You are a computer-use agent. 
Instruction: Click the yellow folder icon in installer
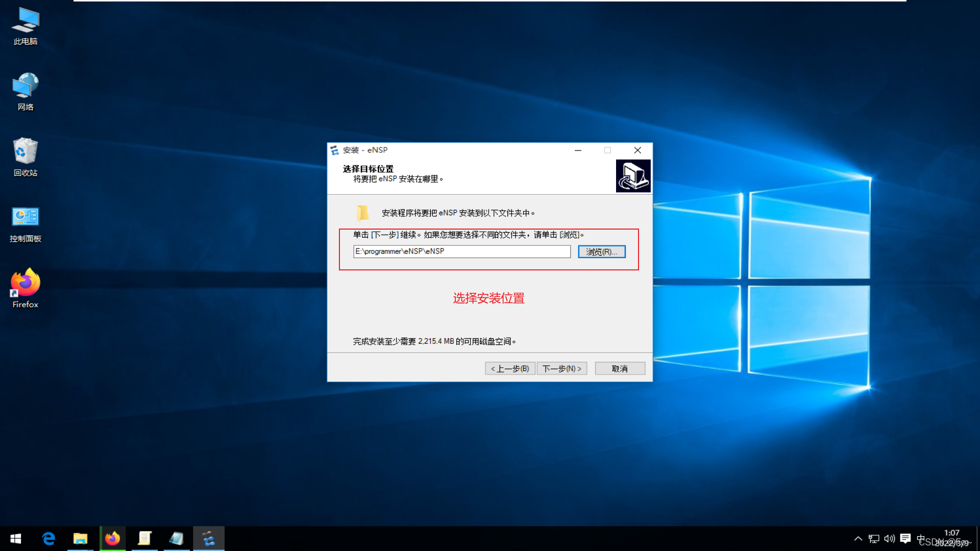[x=362, y=213]
